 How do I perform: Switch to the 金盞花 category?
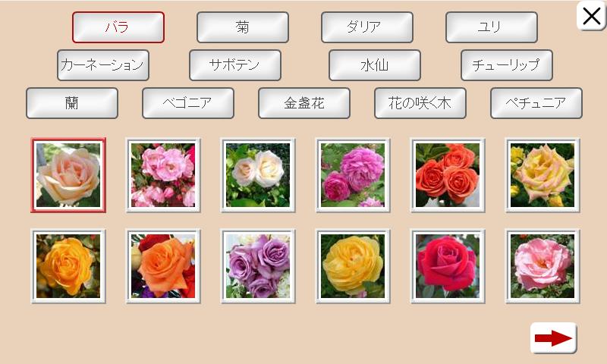pos(304,103)
